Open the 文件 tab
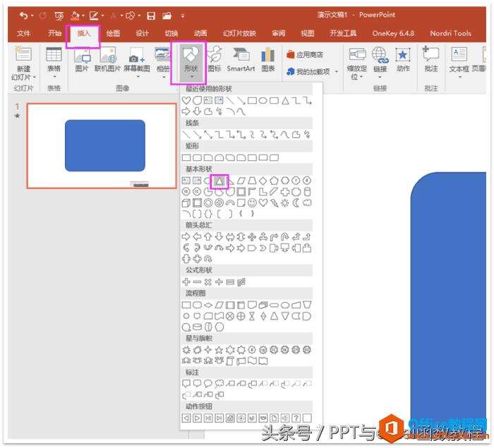Screen dimensions: 494x448 23,33
